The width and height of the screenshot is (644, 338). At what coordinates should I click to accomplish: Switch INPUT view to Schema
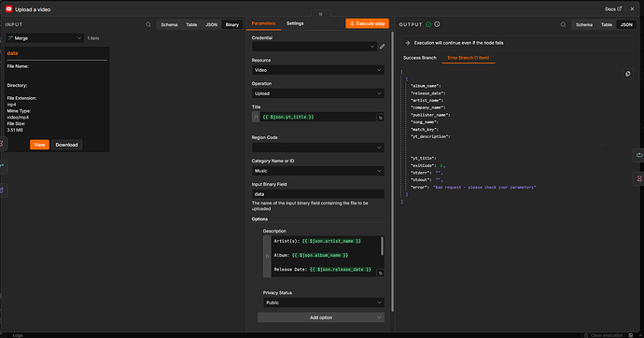pos(169,24)
